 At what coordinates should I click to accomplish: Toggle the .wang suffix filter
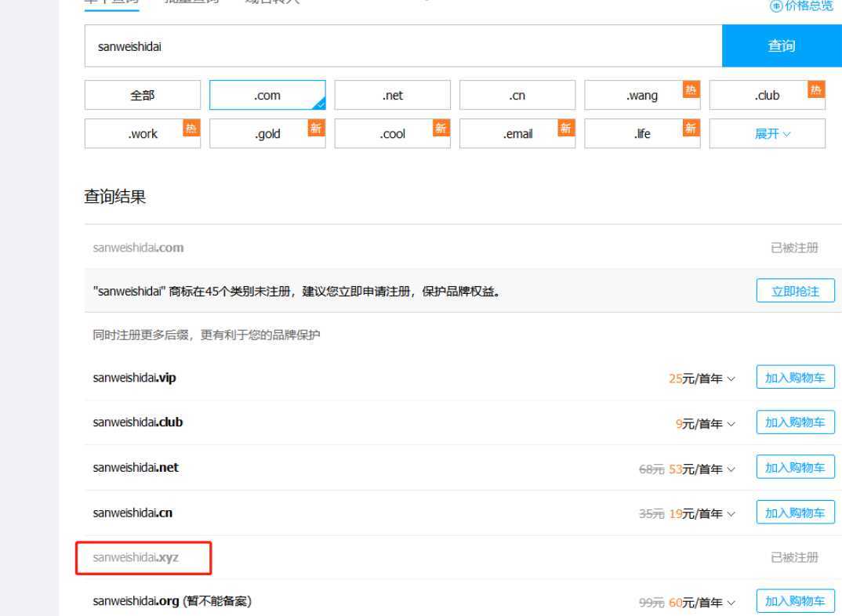pos(642,95)
